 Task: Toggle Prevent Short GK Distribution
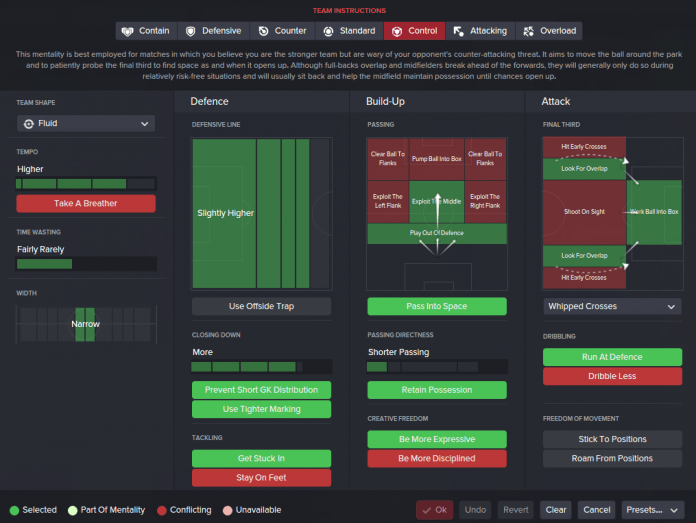click(261, 390)
